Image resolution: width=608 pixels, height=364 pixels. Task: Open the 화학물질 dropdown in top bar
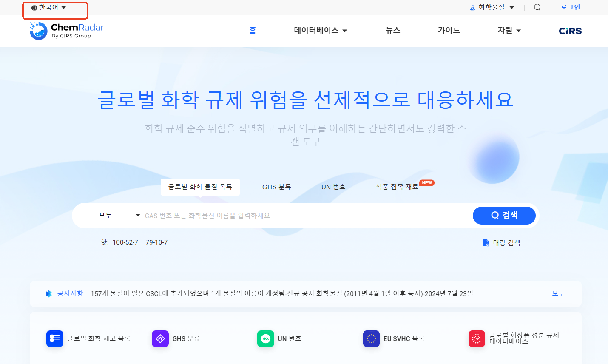pos(492,7)
